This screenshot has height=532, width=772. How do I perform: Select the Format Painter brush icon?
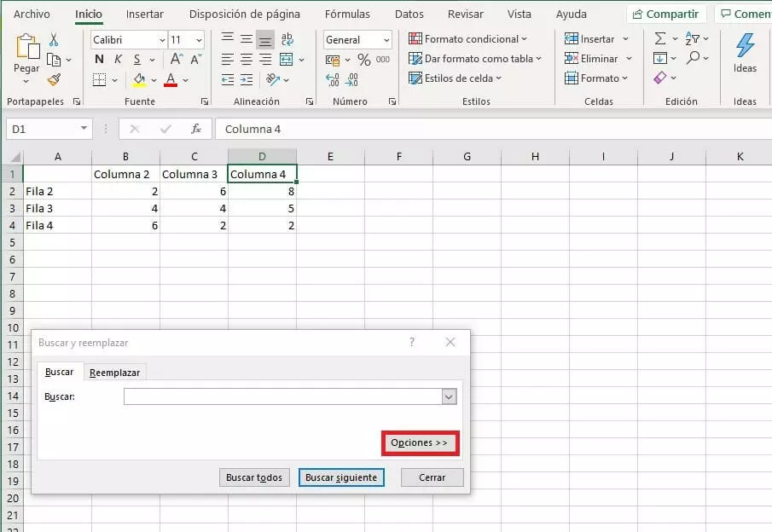click(54, 79)
